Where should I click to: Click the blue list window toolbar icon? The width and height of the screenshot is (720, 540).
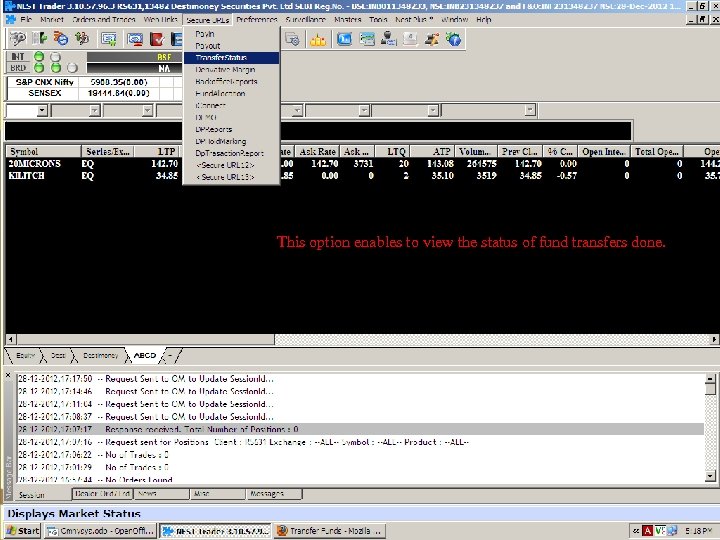tap(366, 39)
